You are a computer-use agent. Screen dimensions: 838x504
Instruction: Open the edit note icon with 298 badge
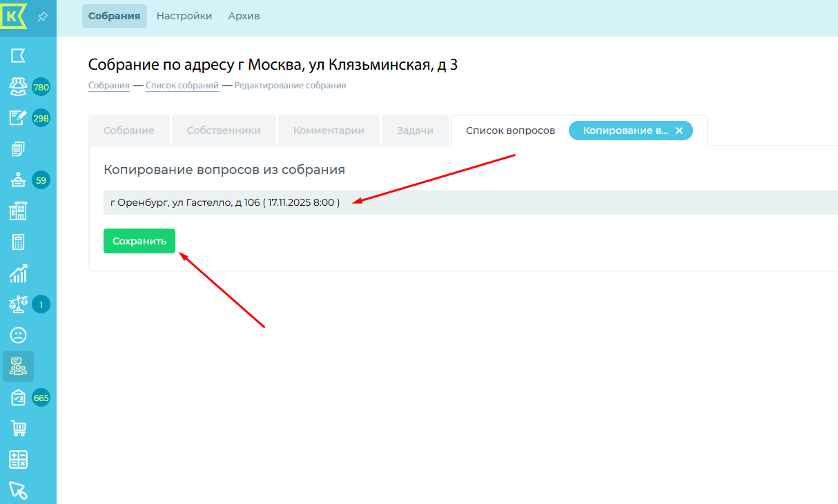(x=18, y=118)
